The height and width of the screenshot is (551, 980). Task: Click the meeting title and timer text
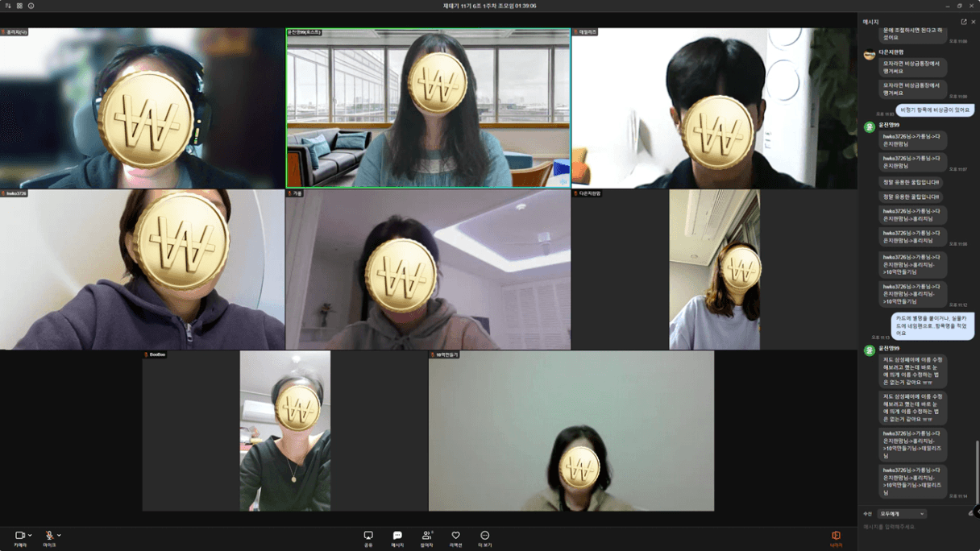click(489, 6)
